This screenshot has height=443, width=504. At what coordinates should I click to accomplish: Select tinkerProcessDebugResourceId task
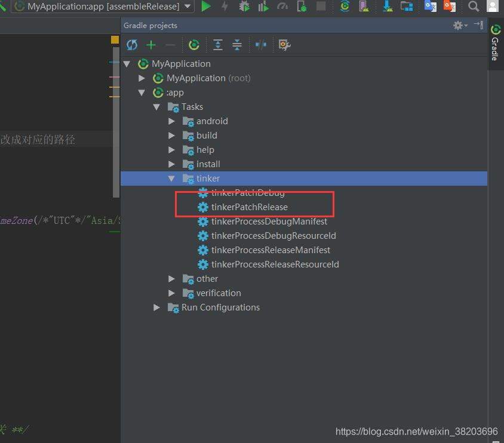[x=273, y=236]
